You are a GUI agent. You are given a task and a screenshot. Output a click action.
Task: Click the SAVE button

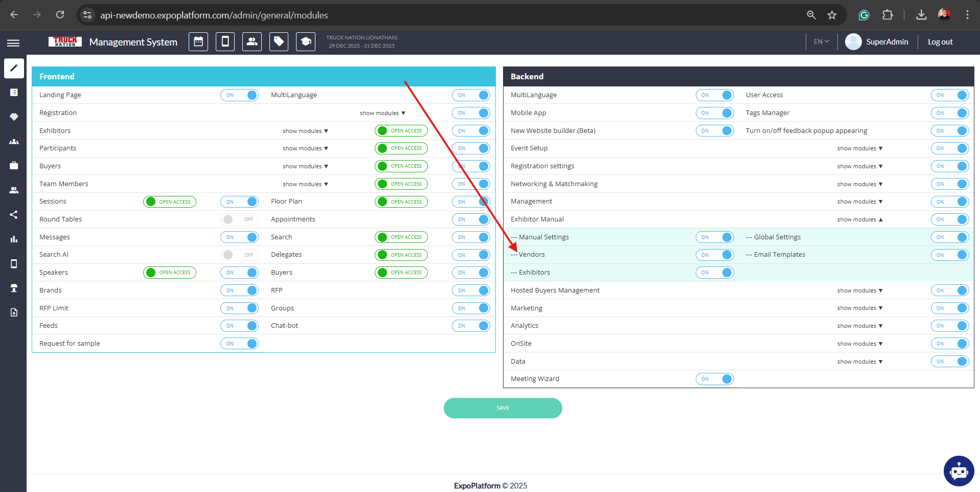tap(503, 408)
